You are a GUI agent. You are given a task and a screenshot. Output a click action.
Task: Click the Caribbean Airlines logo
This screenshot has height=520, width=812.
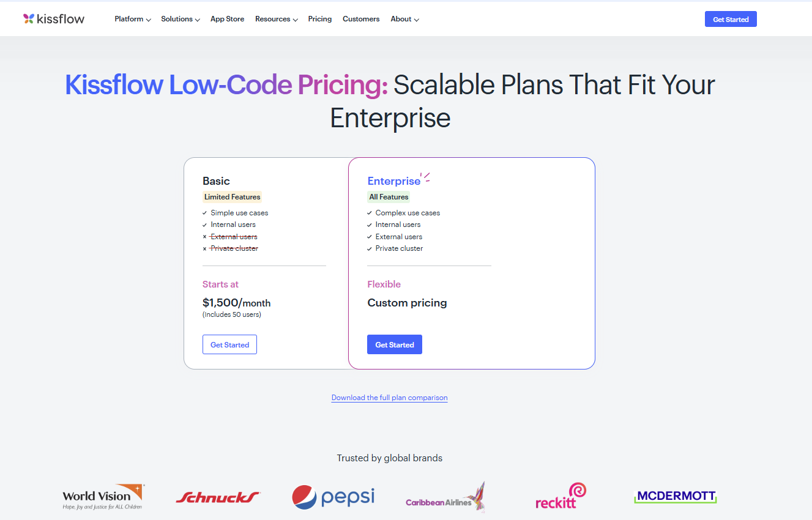click(x=445, y=498)
